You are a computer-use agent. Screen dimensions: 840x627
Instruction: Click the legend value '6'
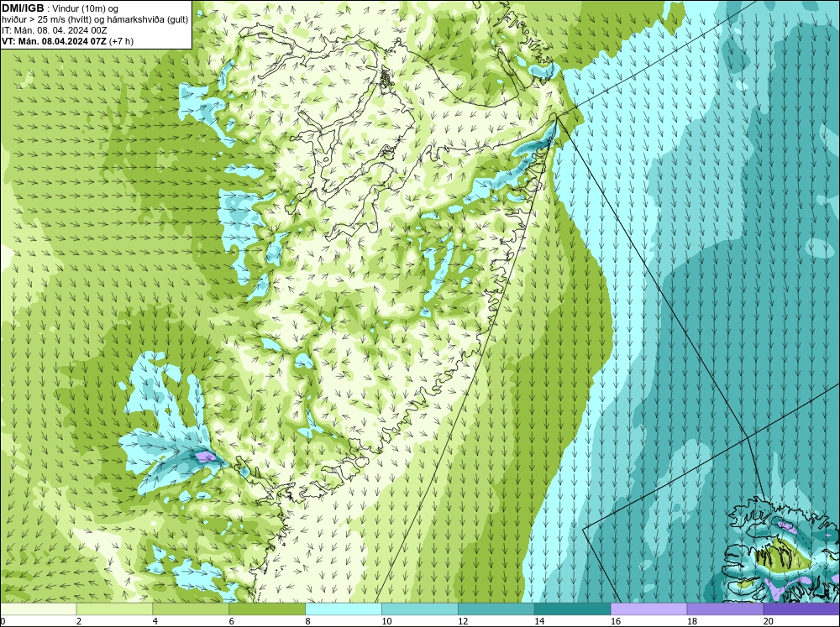click(x=232, y=621)
